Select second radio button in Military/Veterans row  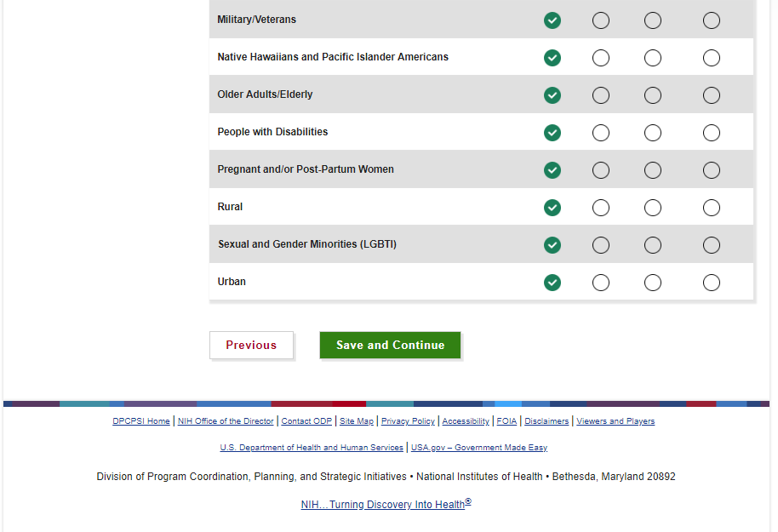click(x=601, y=20)
